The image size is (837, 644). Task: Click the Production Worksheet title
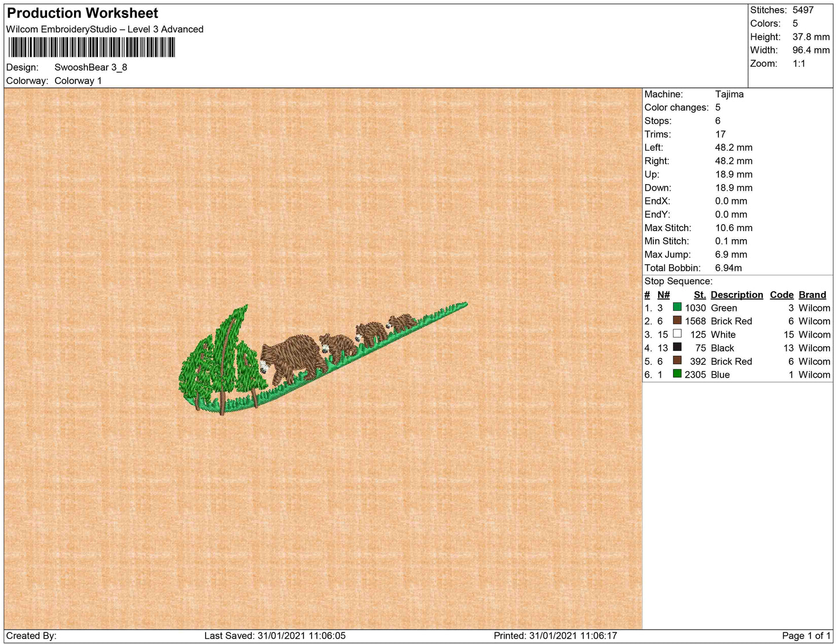coord(82,13)
